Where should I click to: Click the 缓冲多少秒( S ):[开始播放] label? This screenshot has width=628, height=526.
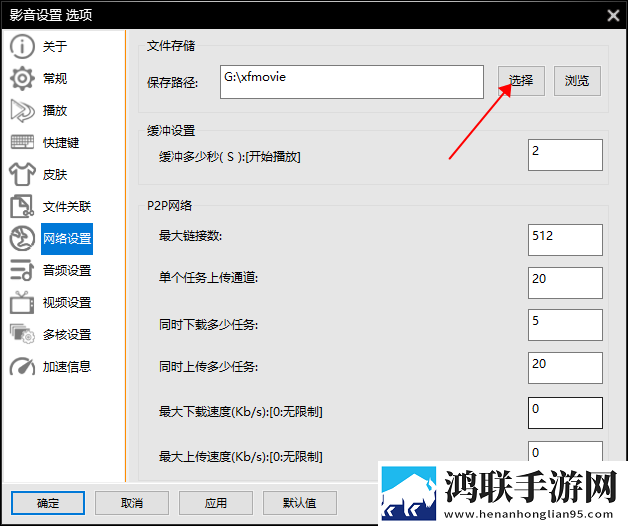pyautogui.click(x=229, y=157)
